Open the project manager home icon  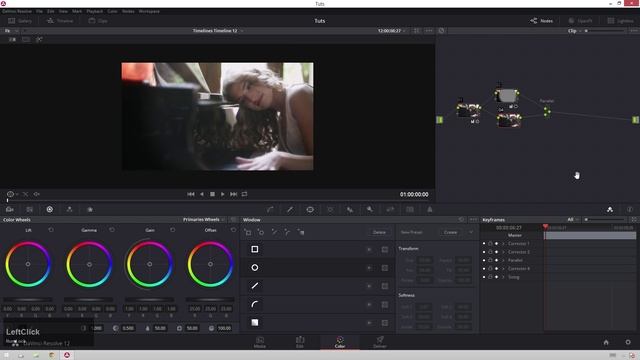[x=606, y=342]
